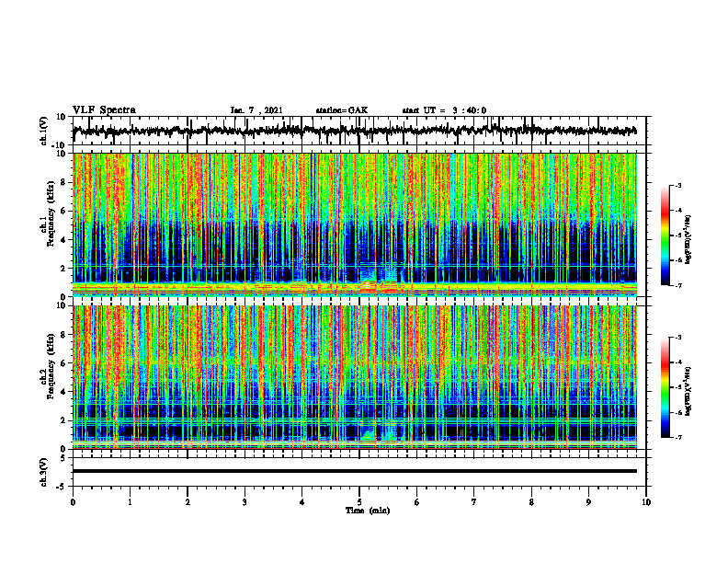Click time axis tick label "3"
This screenshot has height=563, width=728.
pos(245,502)
